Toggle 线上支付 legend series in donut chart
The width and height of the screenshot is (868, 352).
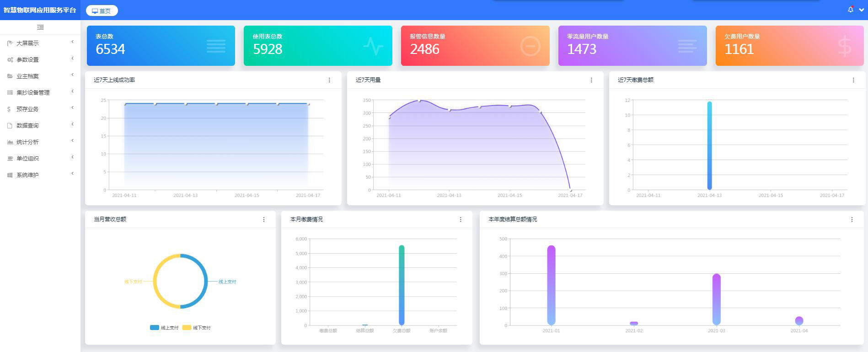coord(164,328)
